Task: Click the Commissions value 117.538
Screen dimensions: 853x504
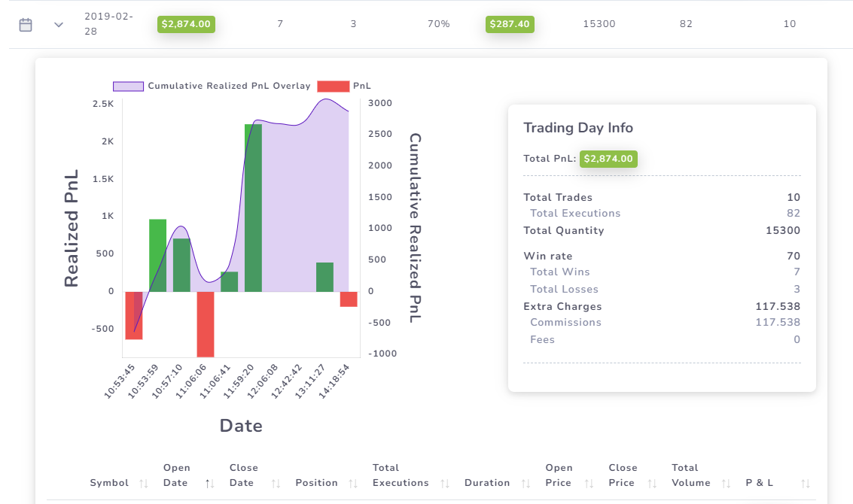Action: [x=778, y=323]
